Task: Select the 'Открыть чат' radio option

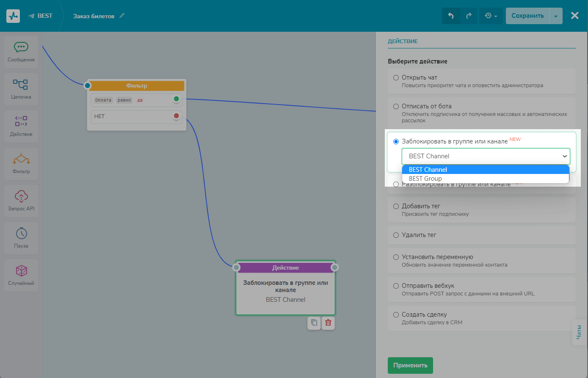Action: pyautogui.click(x=396, y=77)
